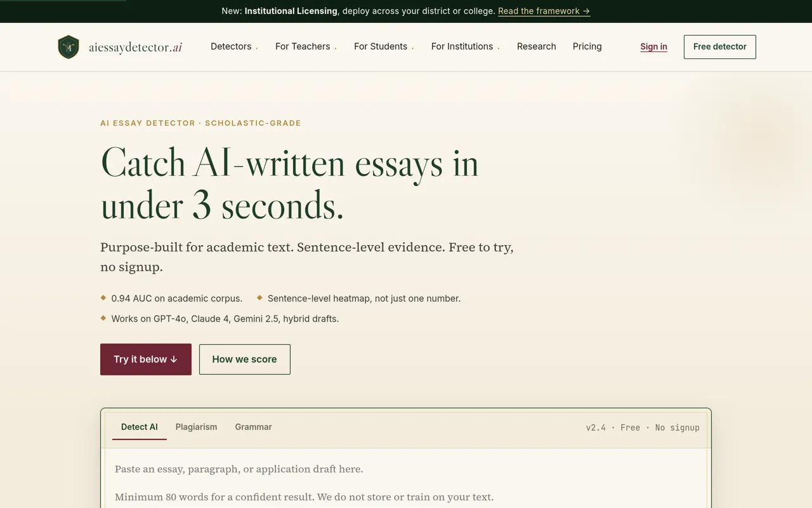Click into the essay paste text area
Screen dimensions: 812x508
click(406, 478)
